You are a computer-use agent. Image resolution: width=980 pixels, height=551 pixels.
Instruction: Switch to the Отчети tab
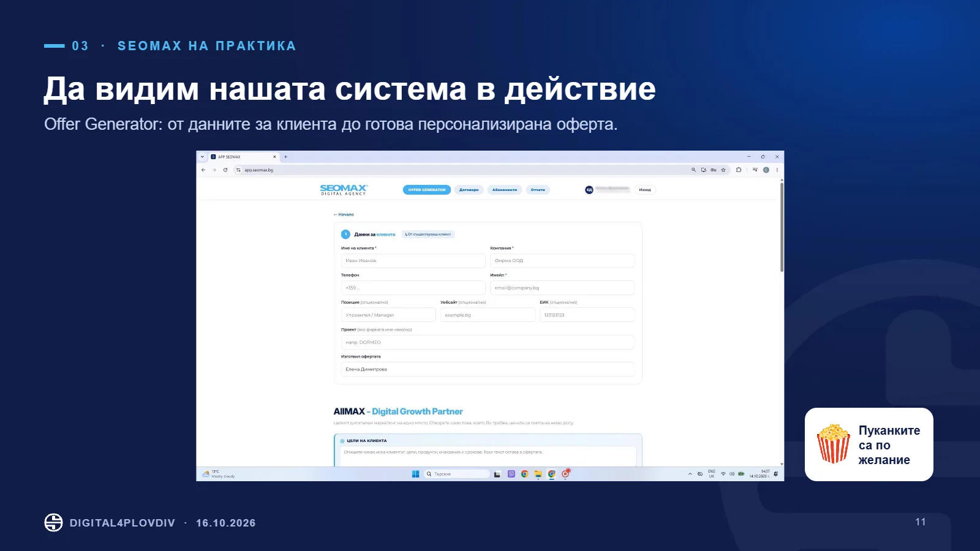538,190
